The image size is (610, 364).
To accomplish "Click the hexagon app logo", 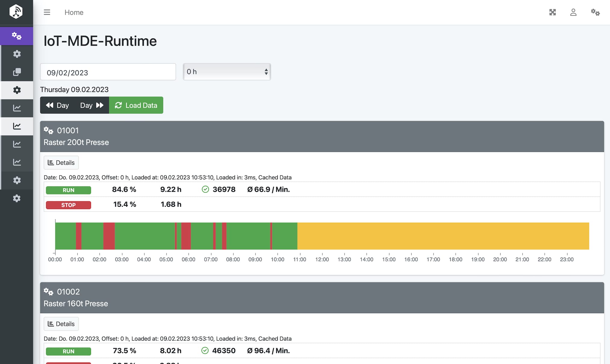I will (x=16, y=12).
